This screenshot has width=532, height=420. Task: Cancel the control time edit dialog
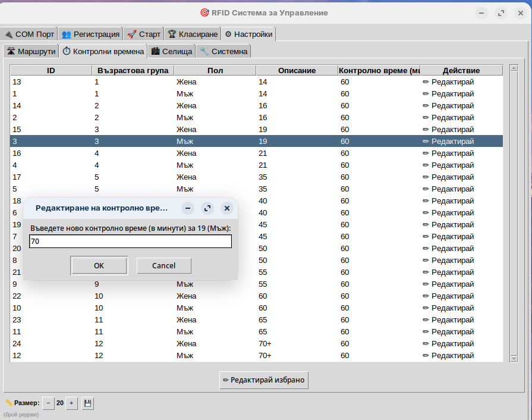[x=163, y=265]
